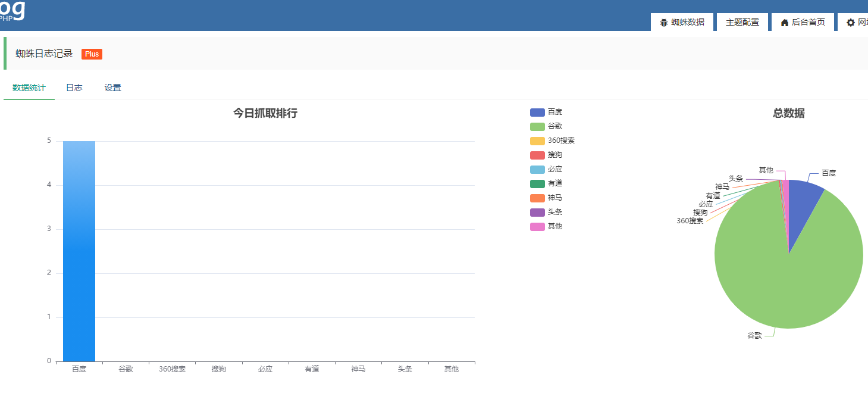Viewport: 868px width, 412px height.
Task: Click the 必应 label beside the pie
Action: [x=706, y=204]
